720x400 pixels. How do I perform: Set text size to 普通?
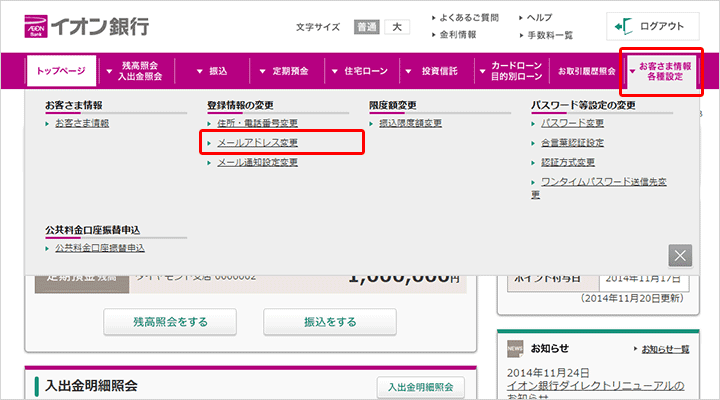366,27
